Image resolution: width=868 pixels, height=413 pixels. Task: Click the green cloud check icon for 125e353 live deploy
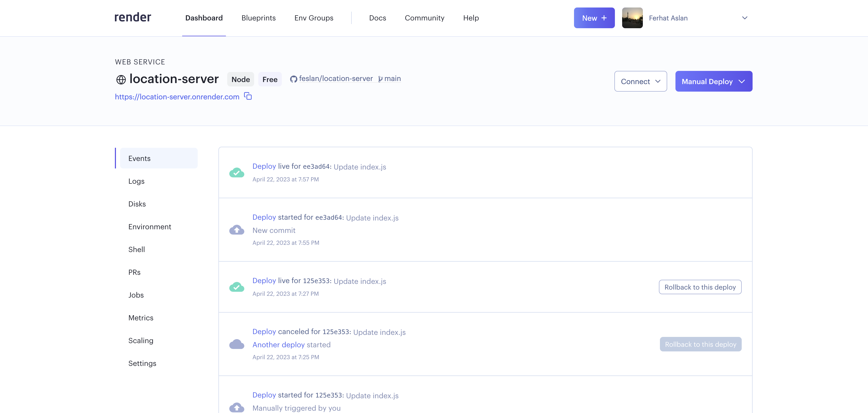coord(237,287)
